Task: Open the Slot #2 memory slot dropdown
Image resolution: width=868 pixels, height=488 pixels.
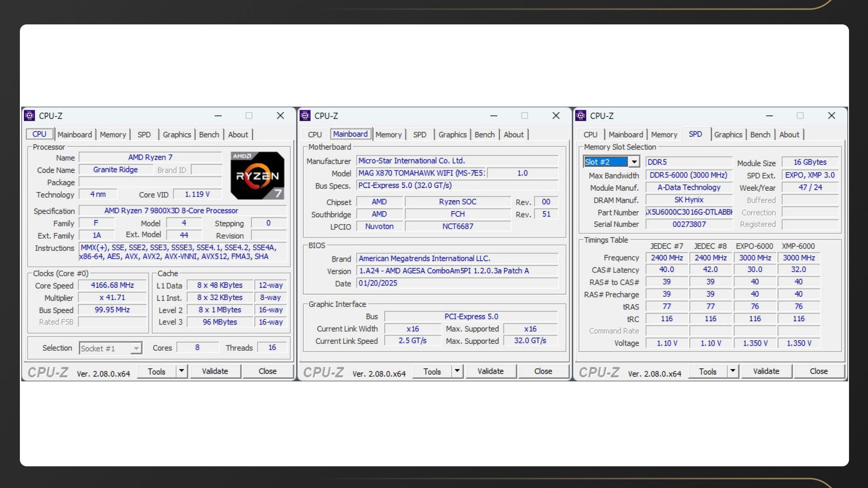Action: click(634, 162)
